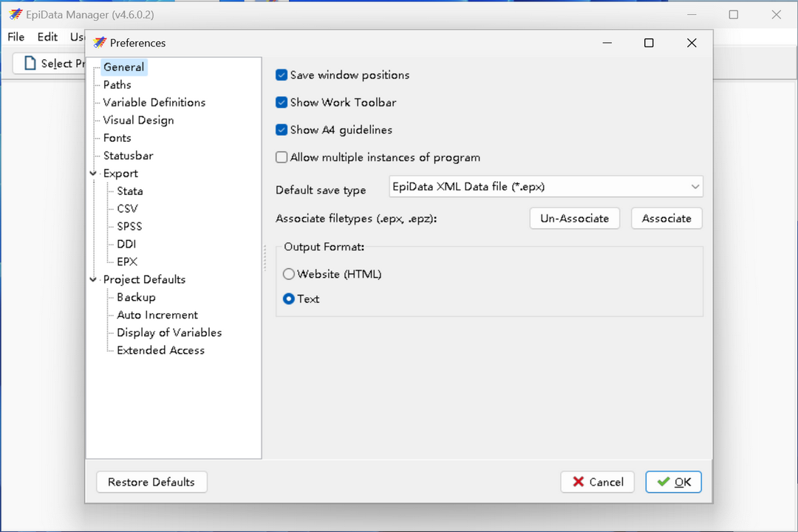Image resolution: width=798 pixels, height=532 pixels.
Task: Choose the Text output format radio
Action: point(289,299)
